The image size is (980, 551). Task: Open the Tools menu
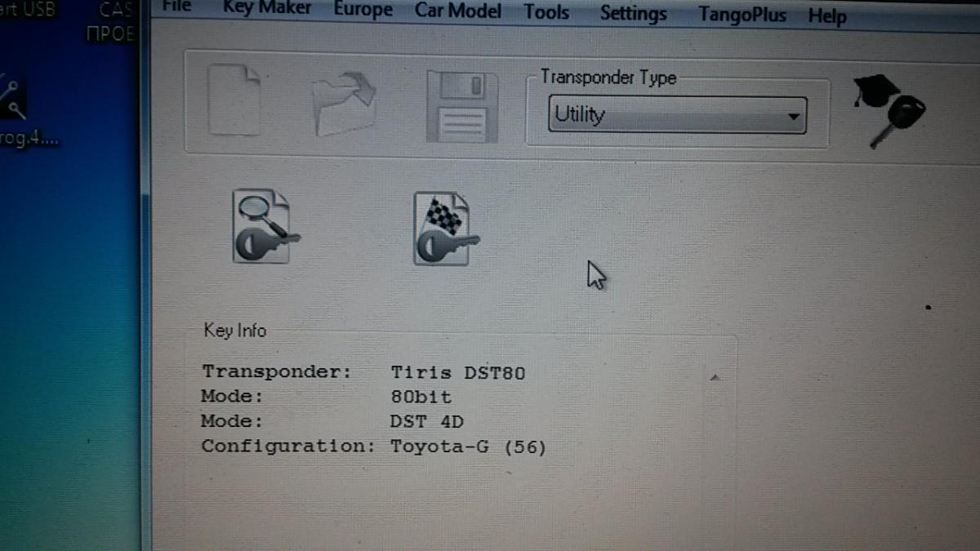(x=546, y=12)
